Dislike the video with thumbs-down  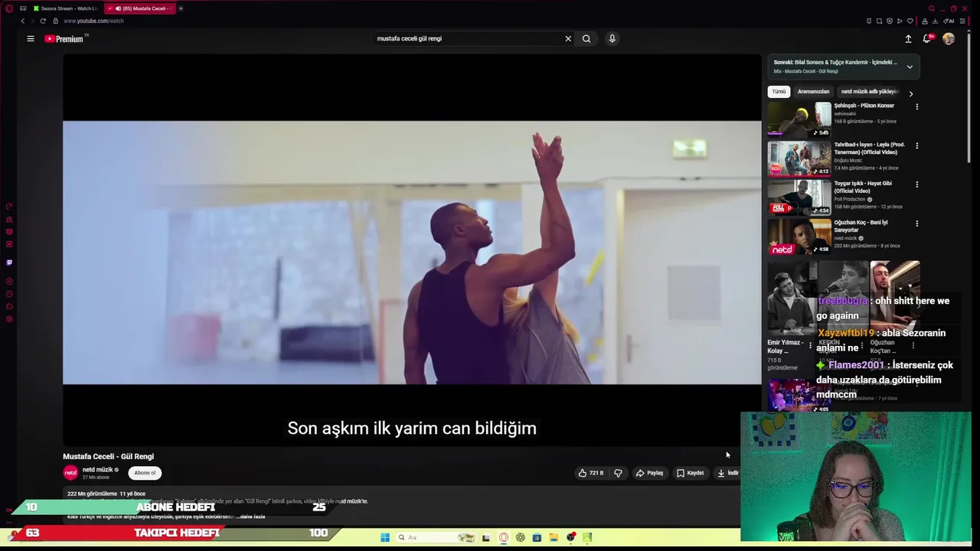point(618,473)
